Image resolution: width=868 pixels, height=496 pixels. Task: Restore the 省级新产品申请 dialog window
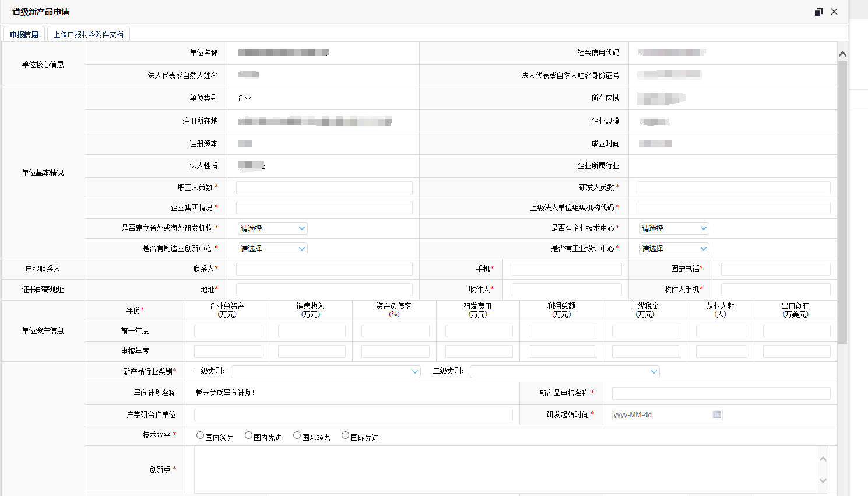tap(819, 12)
